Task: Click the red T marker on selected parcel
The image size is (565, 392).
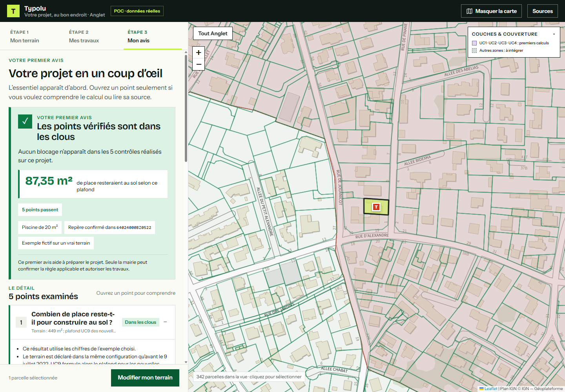Action: (x=376, y=207)
